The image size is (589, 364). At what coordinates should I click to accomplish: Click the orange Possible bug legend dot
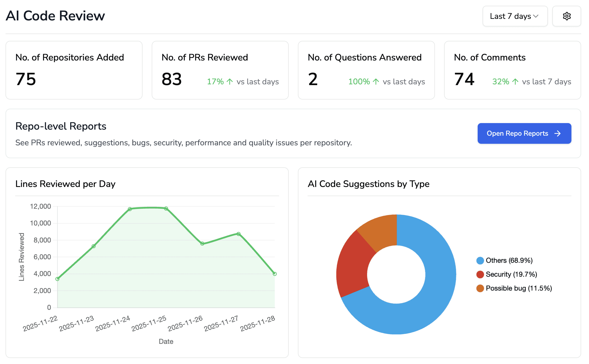click(x=480, y=288)
